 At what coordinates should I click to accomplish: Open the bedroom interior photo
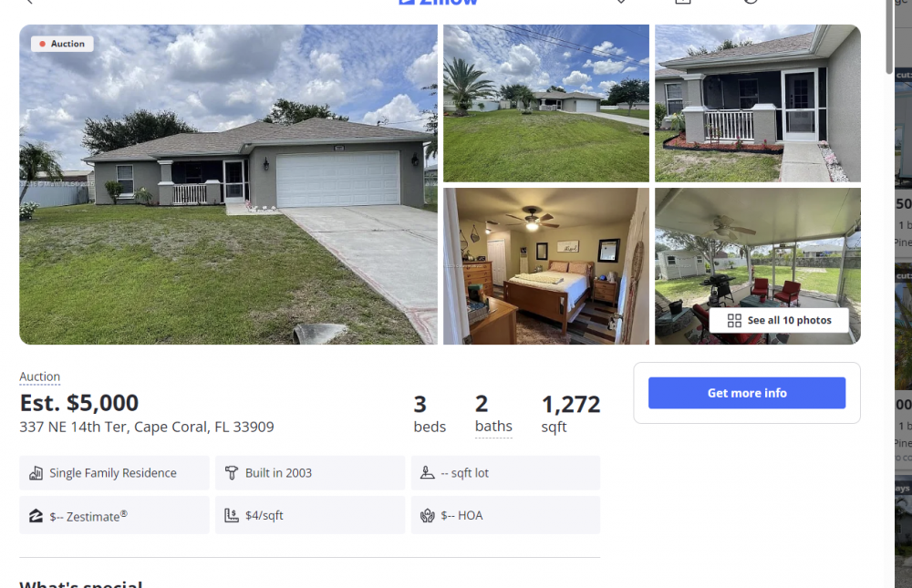(x=546, y=266)
